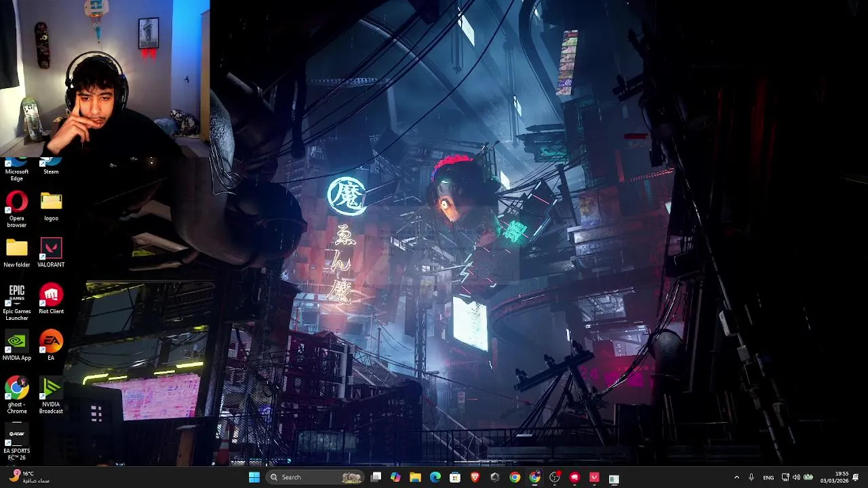Open the network tray icon
The height and width of the screenshot is (488, 868).
[x=785, y=478]
